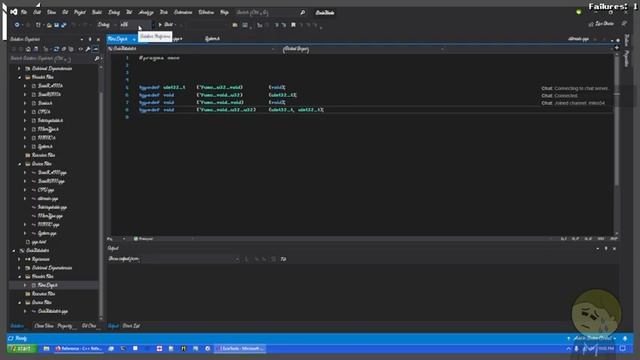The height and width of the screenshot is (360, 640).
Task: Toggle the bookmark icon in the main toolbar
Action: coord(293,25)
